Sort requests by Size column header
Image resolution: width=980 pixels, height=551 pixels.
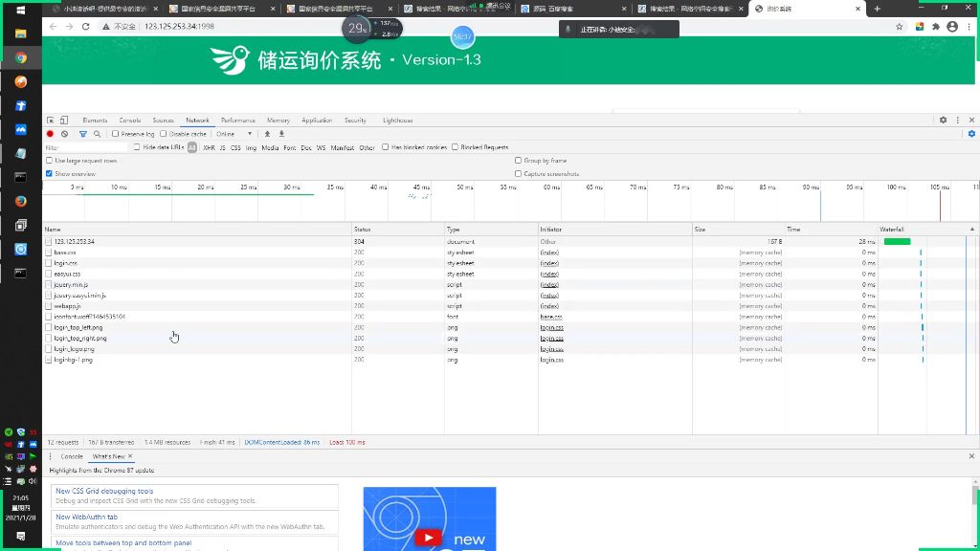739,230
